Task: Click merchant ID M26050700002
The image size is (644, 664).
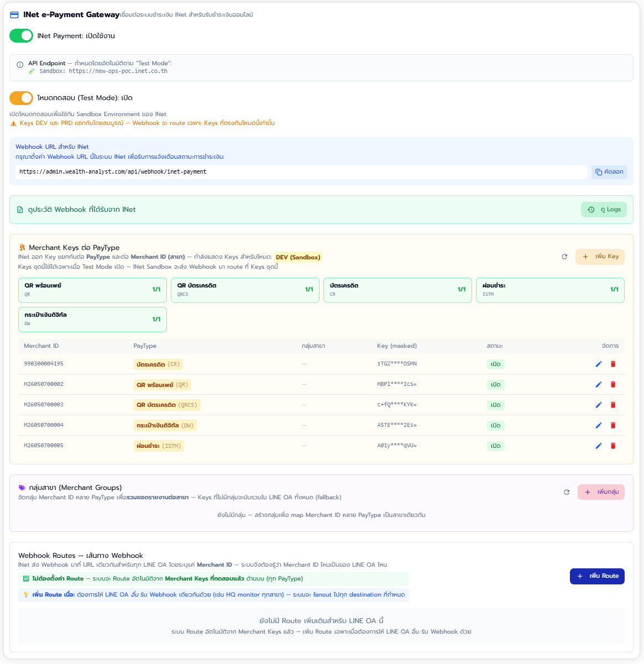Action: pyautogui.click(x=44, y=384)
